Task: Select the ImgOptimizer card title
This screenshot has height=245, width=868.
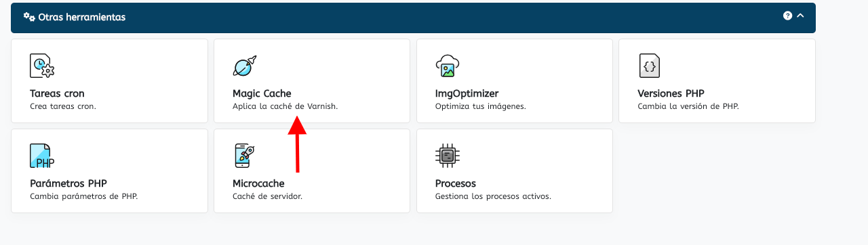Action: click(x=467, y=93)
